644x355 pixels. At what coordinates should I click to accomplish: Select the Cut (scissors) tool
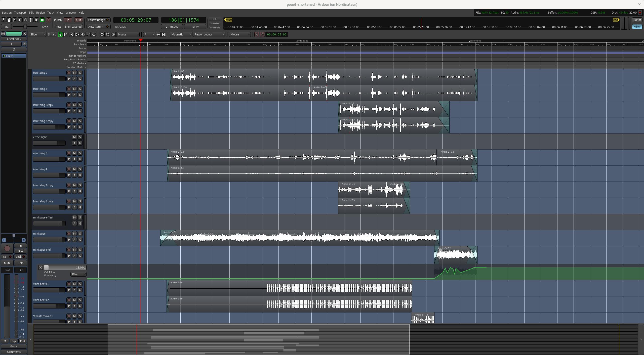tap(71, 34)
